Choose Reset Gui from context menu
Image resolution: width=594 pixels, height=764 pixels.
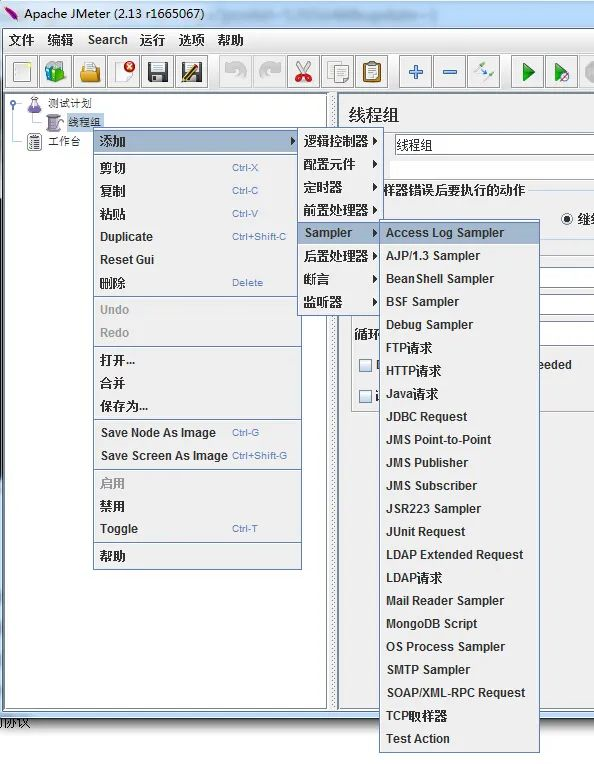point(196,260)
